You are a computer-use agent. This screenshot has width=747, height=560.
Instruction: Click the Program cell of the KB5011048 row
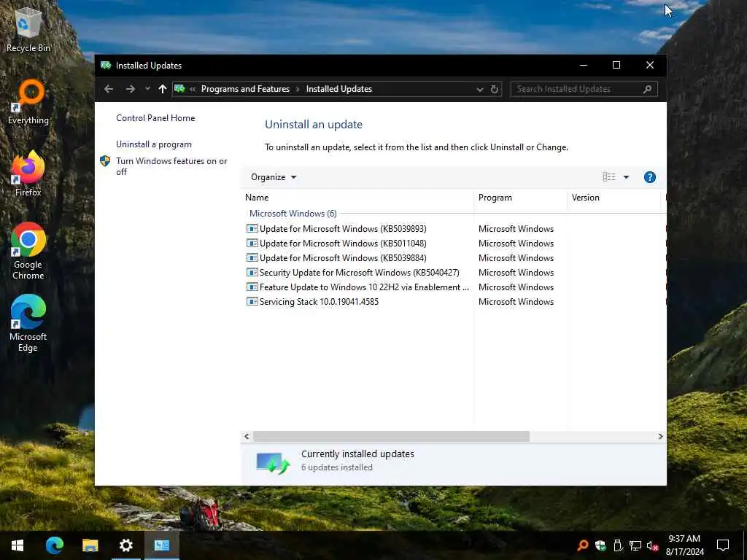point(516,244)
